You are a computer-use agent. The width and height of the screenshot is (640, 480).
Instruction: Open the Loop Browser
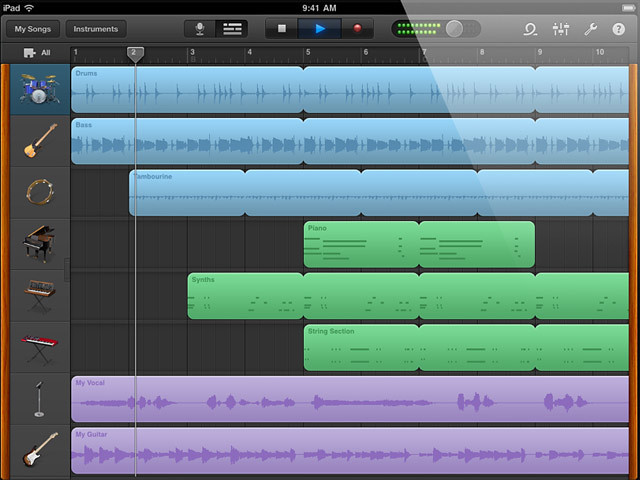tap(530, 29)
